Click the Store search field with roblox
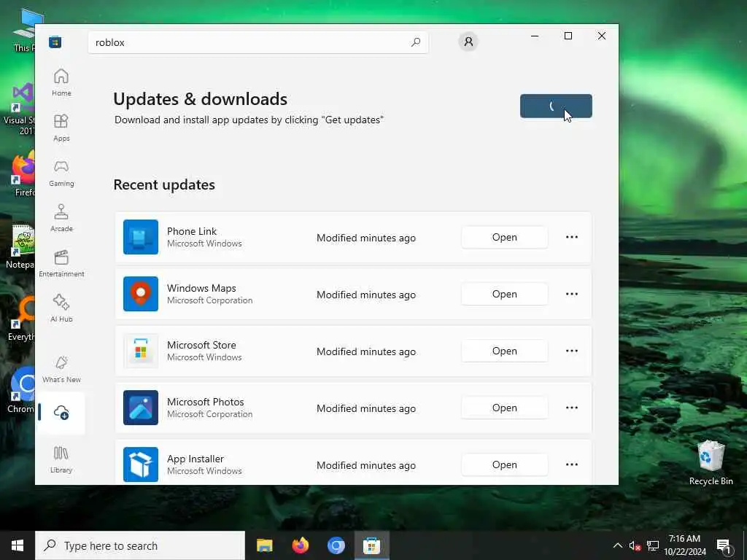The image size is (747, 560). pyautogui.click(x=258, y=42)
